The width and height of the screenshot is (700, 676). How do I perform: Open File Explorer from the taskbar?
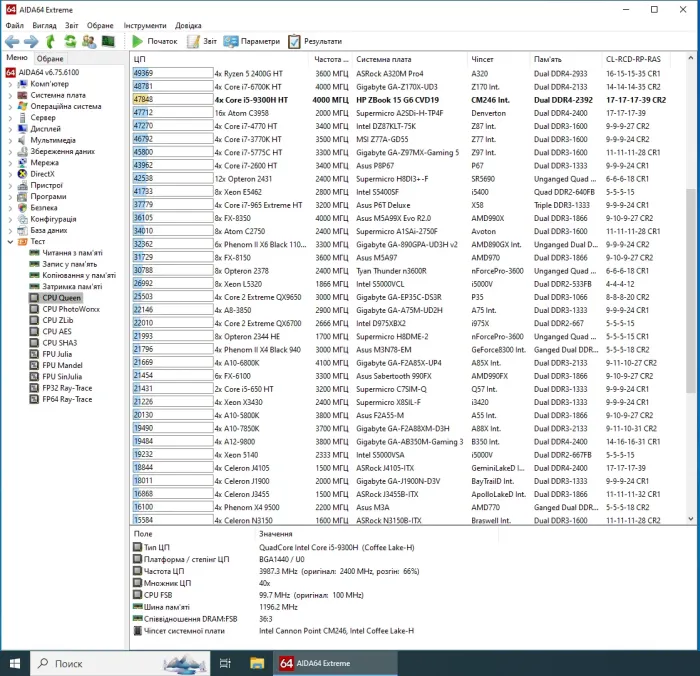[x=257, y=663]
